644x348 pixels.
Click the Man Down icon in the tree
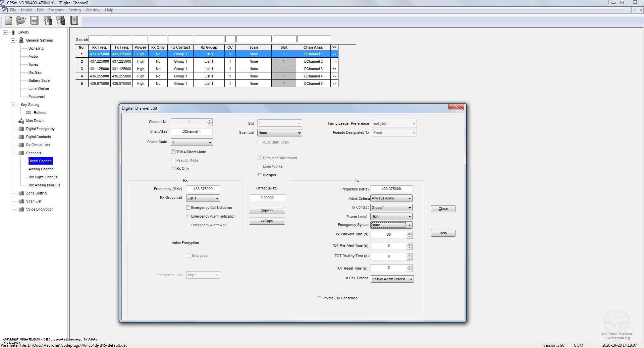click(x=21, y=121)
